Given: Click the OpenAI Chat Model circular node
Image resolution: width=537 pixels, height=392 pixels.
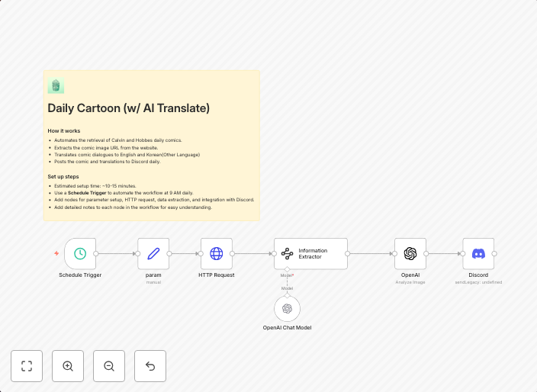Looking at the screenshot, I should pos(287,309).
